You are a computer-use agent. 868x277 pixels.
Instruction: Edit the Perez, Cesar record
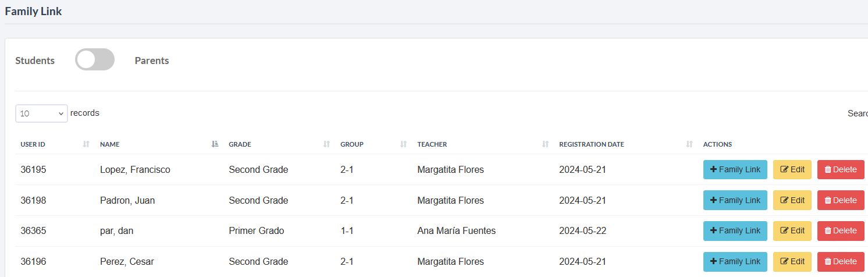tap(792, 261)
